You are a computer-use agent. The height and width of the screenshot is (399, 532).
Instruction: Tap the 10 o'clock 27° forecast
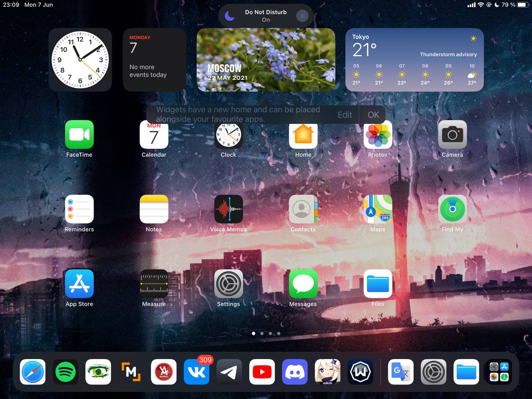coord(472,74)
